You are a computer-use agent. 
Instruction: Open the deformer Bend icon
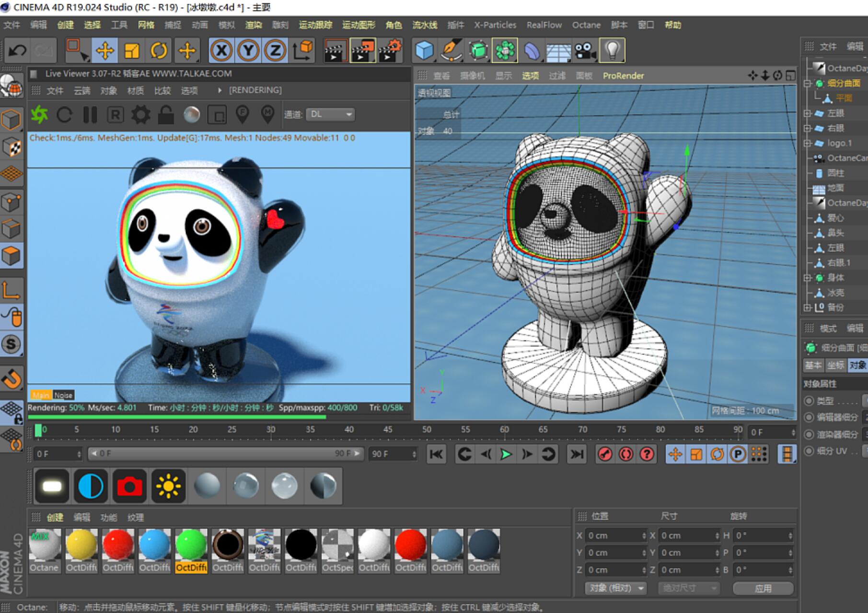[532, 50]
